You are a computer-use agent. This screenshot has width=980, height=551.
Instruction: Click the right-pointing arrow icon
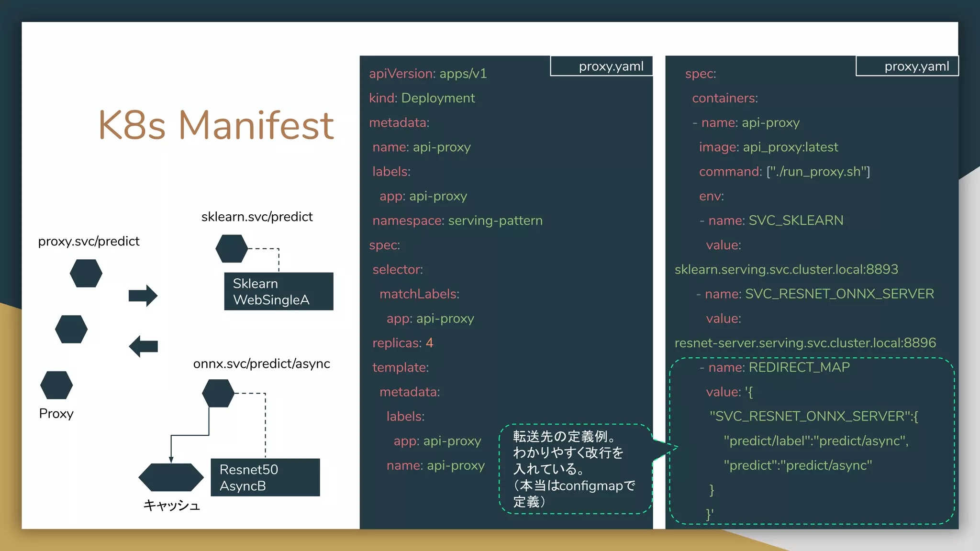tap(143, 296)
